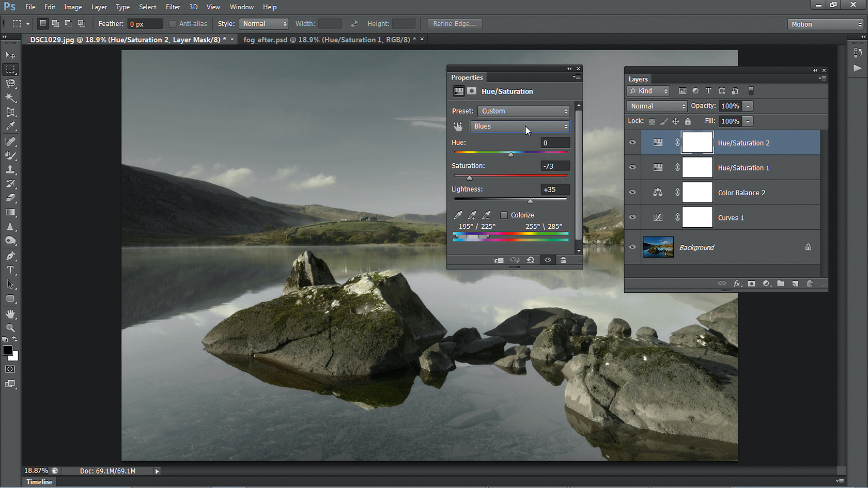Choose the Eyedropper tool in toolbar
Screen dimensions: 868x488
[x=10, y=126]
